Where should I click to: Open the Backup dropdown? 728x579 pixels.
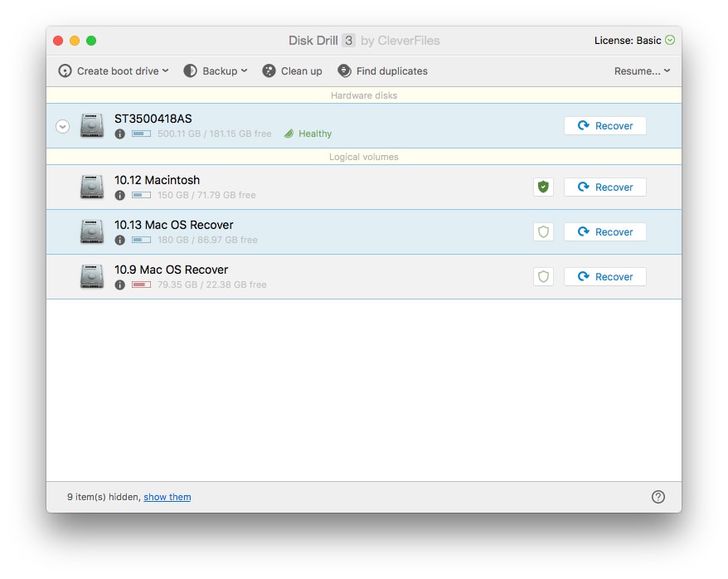tap(216, 71)
